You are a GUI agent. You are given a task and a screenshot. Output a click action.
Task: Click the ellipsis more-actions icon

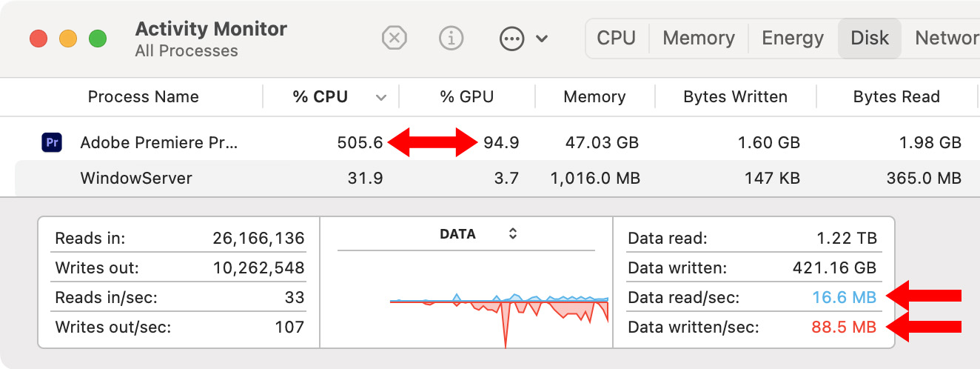point(511,38)
